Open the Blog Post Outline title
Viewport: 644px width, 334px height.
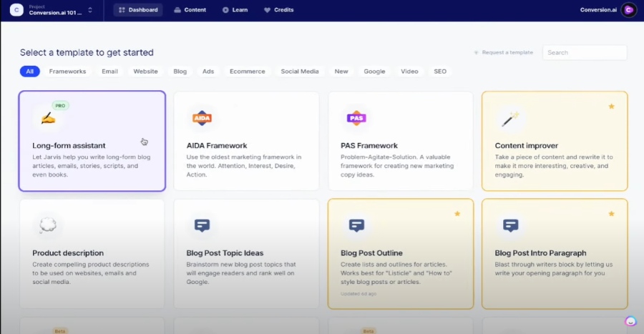pyautogui.click(x=371, y=253)
